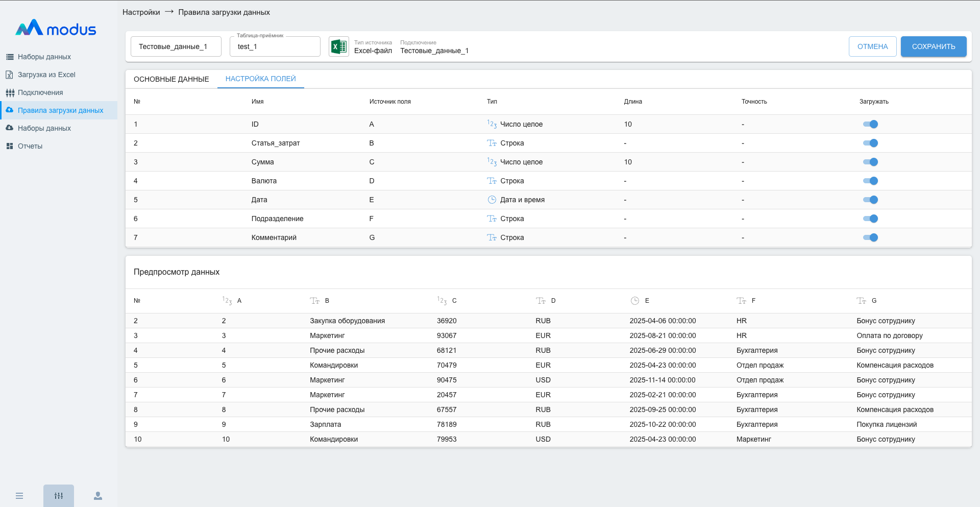The height and width of the screenshot is (507, 980).
Task: Toggle loading for the Комментарий field
Action: [870, 237]
